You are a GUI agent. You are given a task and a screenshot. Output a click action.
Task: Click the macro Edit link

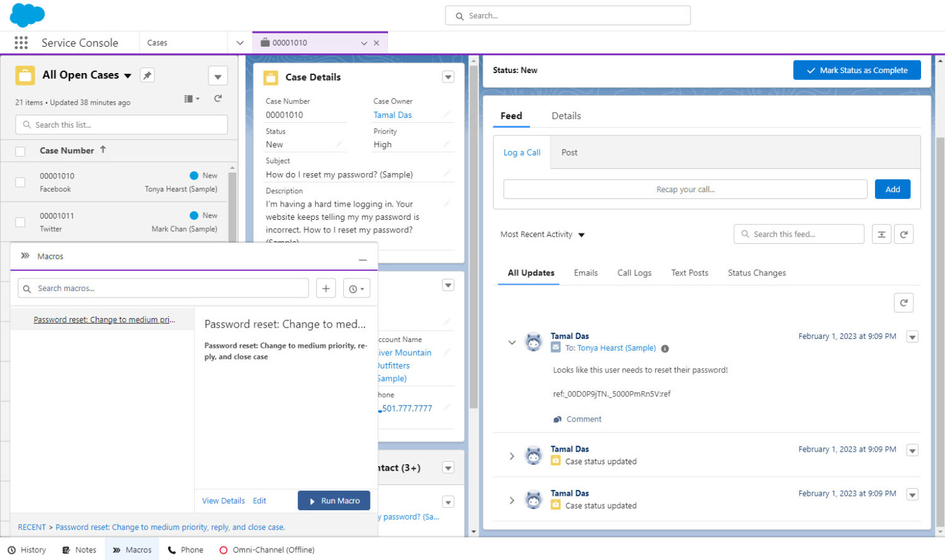pos(260,501)
